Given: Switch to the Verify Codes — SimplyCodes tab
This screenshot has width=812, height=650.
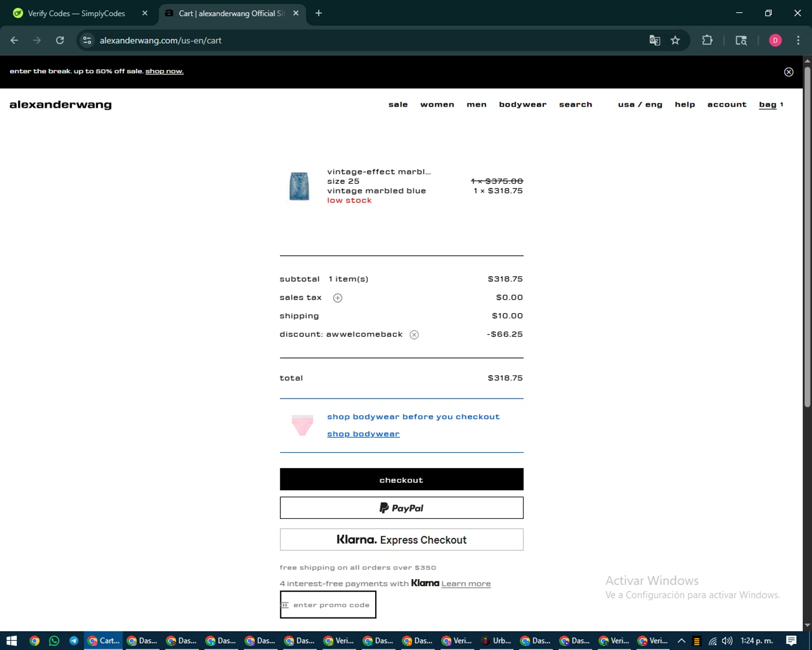Looking at the screenshot, I should (76, 14).
